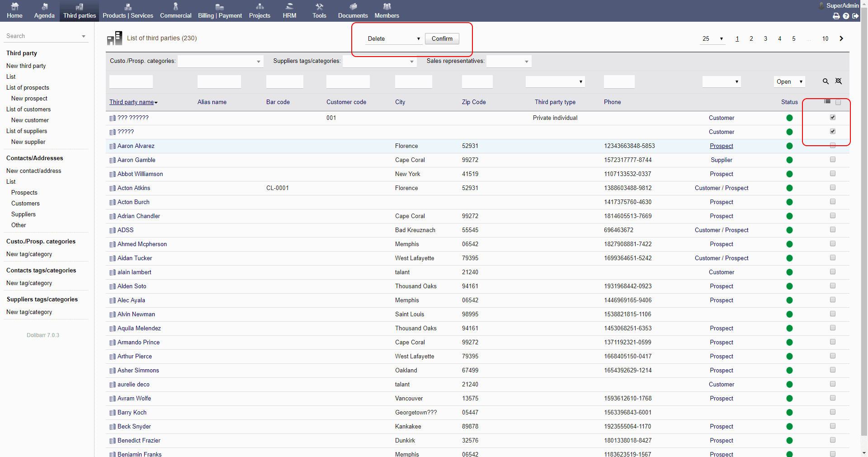
Task: Open the 25 rows-per-page dropdown
Action: pyautogui.click(x=712, y=38)
